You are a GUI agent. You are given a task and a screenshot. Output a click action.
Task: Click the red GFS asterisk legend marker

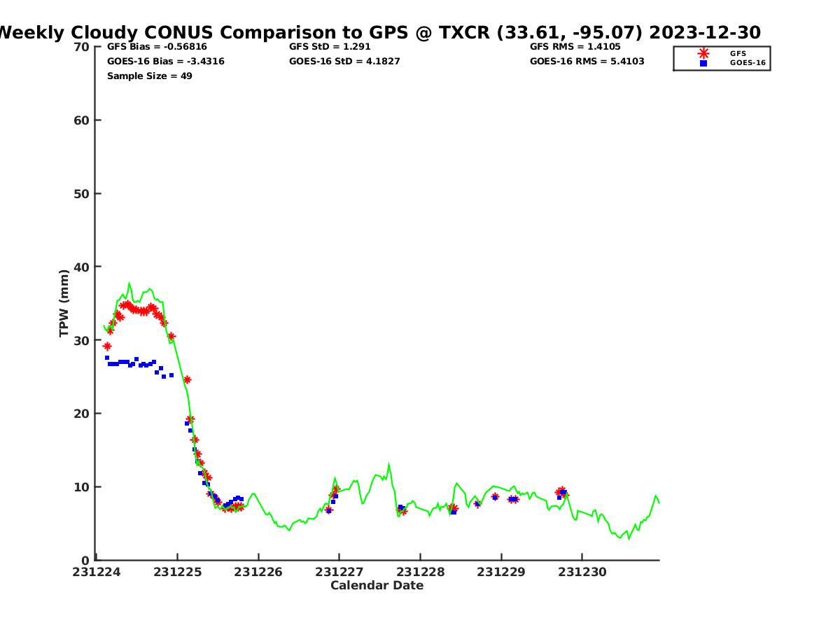click(x=703, y=53)
